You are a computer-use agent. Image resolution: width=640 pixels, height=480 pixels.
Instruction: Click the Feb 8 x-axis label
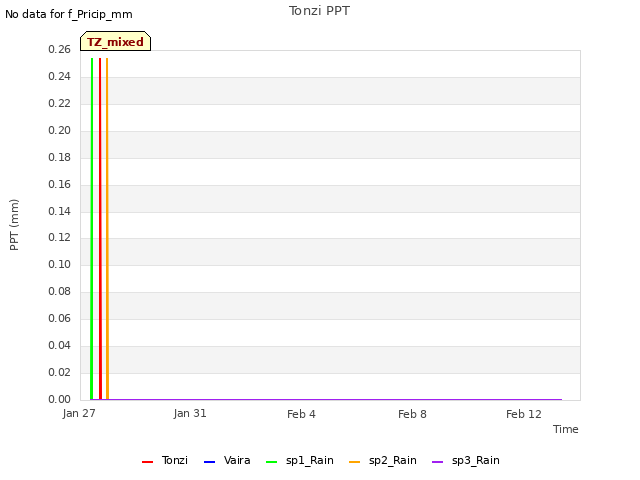(x=412, y=414)
